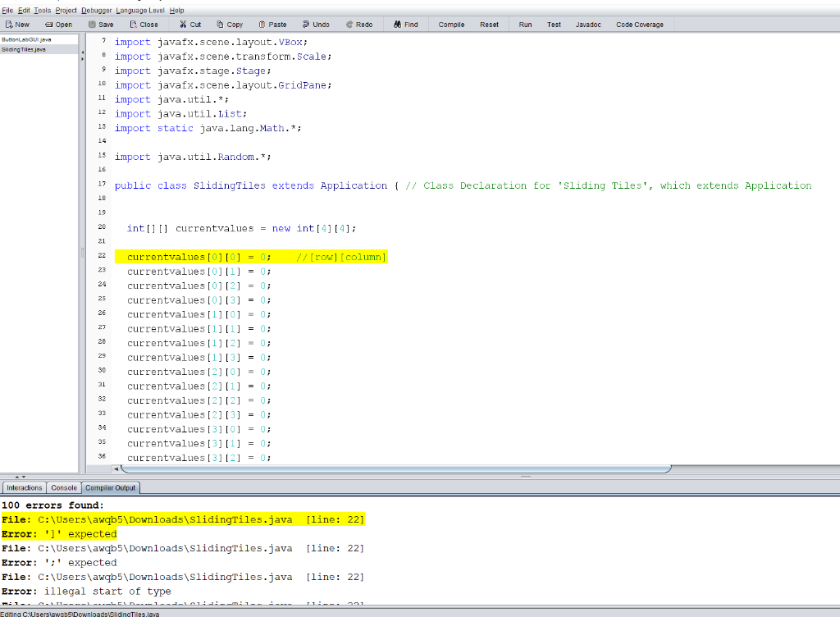Close the current document via toolbar
This screenshot has height=617, width=840.
(144, 25)
